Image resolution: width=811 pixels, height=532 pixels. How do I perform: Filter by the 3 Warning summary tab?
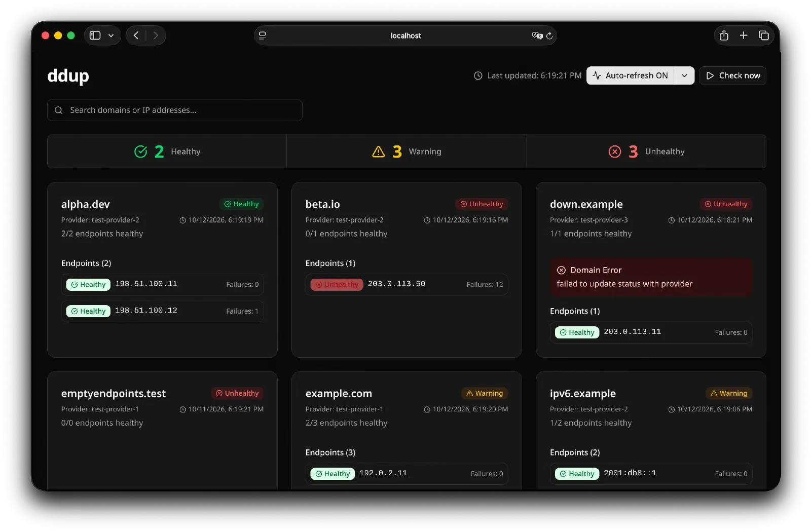[407, 151]
